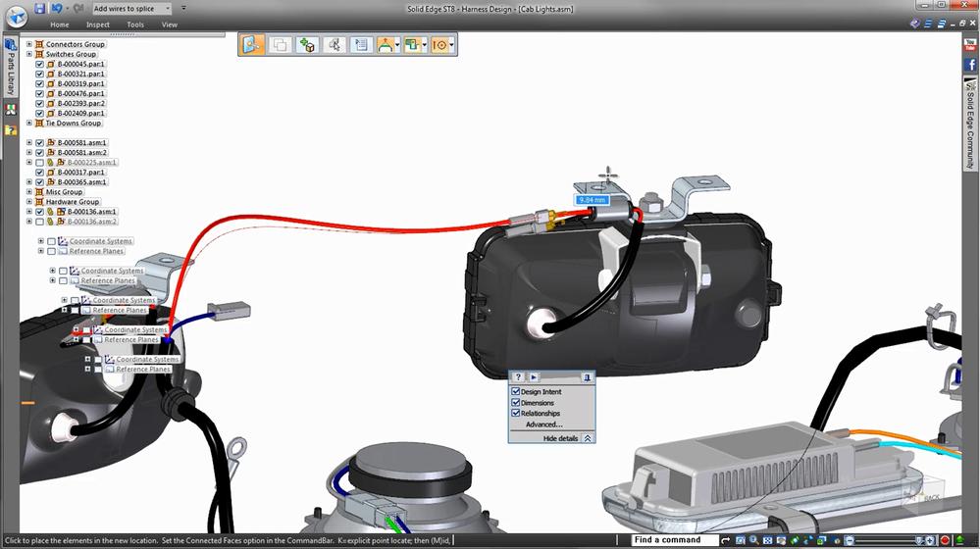
Task: Toggle visibility of B-000365.asm:1
Action: (40, 181)
